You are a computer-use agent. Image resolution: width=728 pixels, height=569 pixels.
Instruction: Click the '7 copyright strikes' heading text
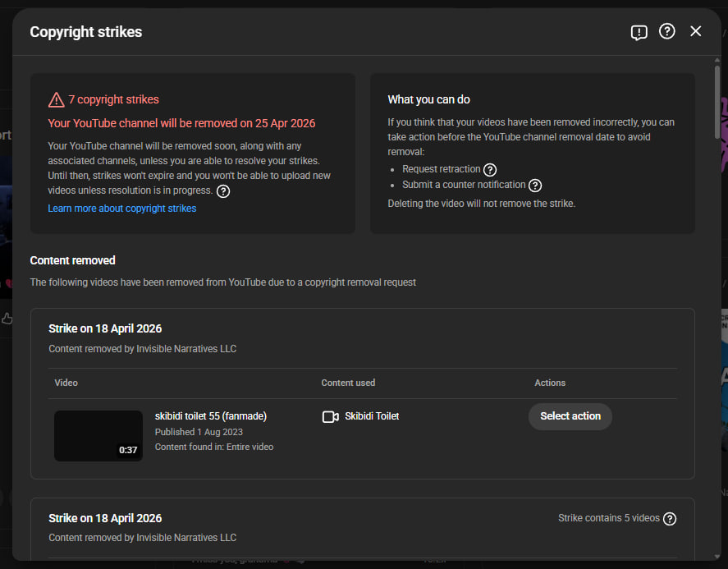click(114, 99)
